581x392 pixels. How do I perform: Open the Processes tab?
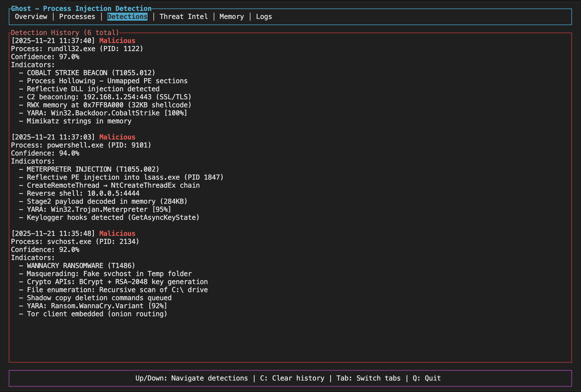[77, 17]
